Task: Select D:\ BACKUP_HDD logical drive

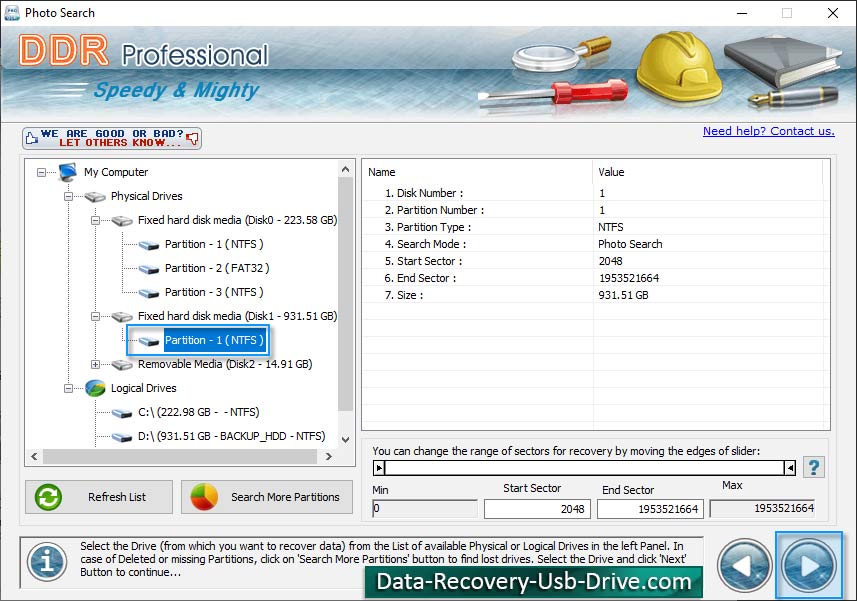Action: tap(231, 436)
